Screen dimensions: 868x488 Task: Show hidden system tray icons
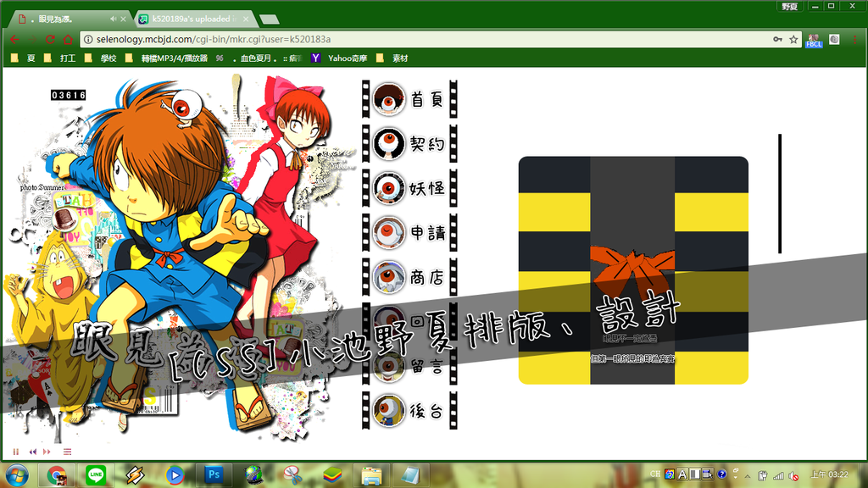point(748,476)
